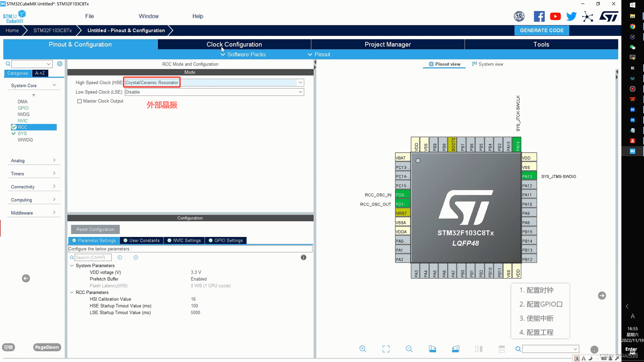644x362 pixels.
Task: Click STM32F103C8Tx breadcrumb
Action: [x=53, y=30]
